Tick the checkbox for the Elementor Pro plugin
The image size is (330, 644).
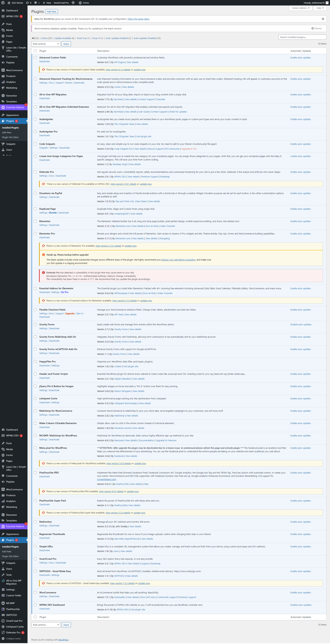tap(35, 234)
